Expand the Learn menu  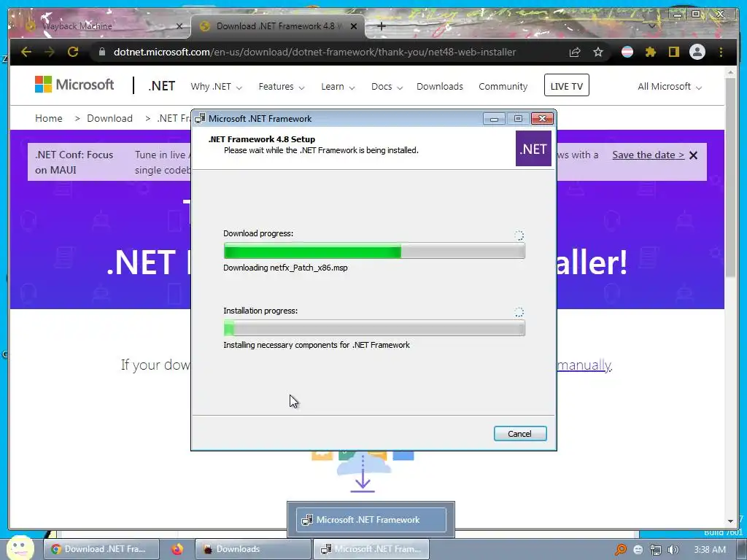[338, 87]
